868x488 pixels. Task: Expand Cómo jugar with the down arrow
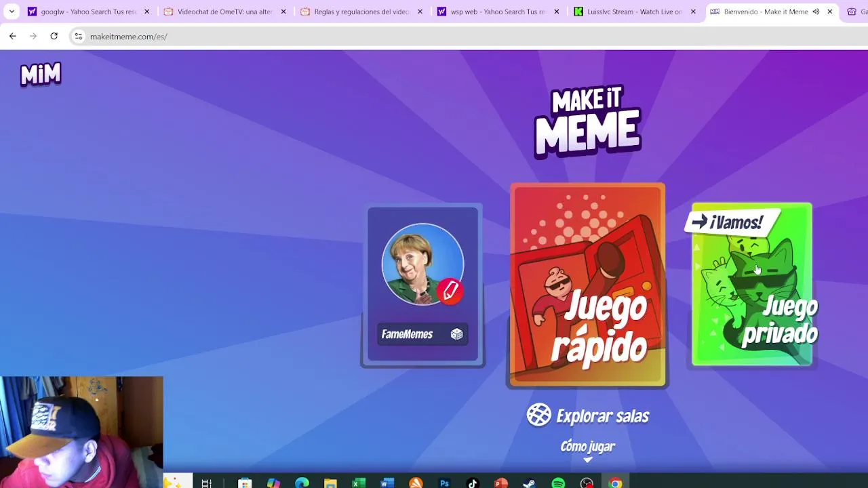(588, 460)
